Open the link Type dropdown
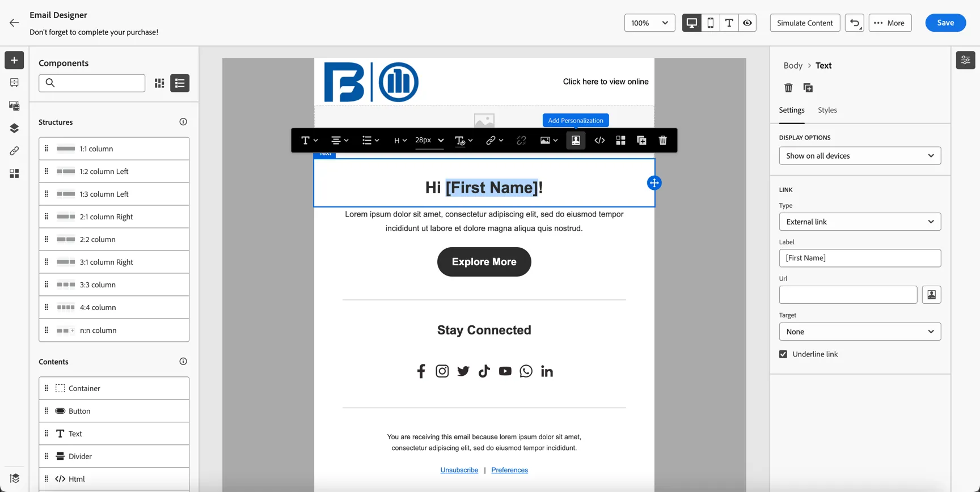 (x=860, y=222)
